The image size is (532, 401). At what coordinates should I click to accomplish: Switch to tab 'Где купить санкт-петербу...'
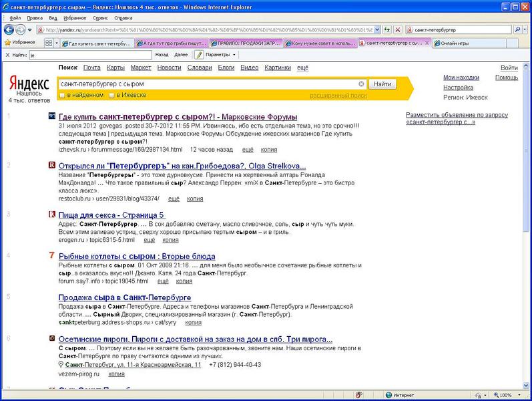click(x=97, y=43)
